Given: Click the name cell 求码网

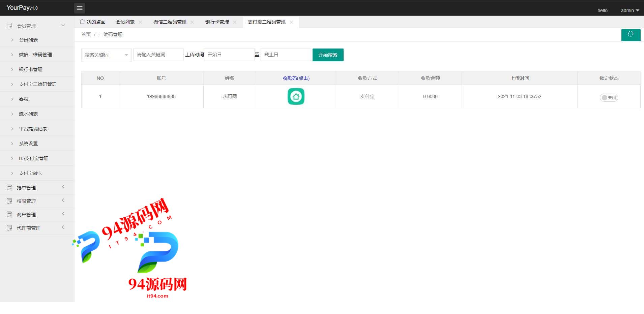Looking at the screenshot, I should pyautogui.click(x=230, y=96).
